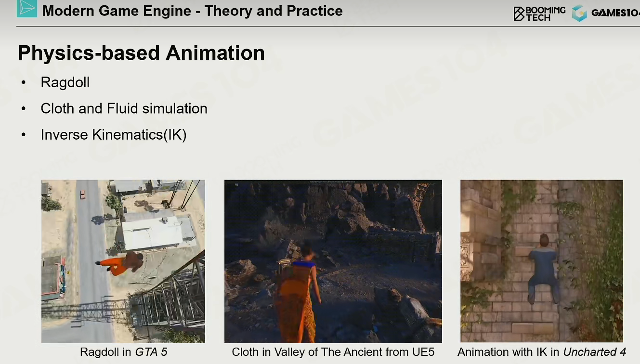Click the 'Cloth and Fluid simulation' bullet
The image size is (640, 364).
click(x=124, y=108)
